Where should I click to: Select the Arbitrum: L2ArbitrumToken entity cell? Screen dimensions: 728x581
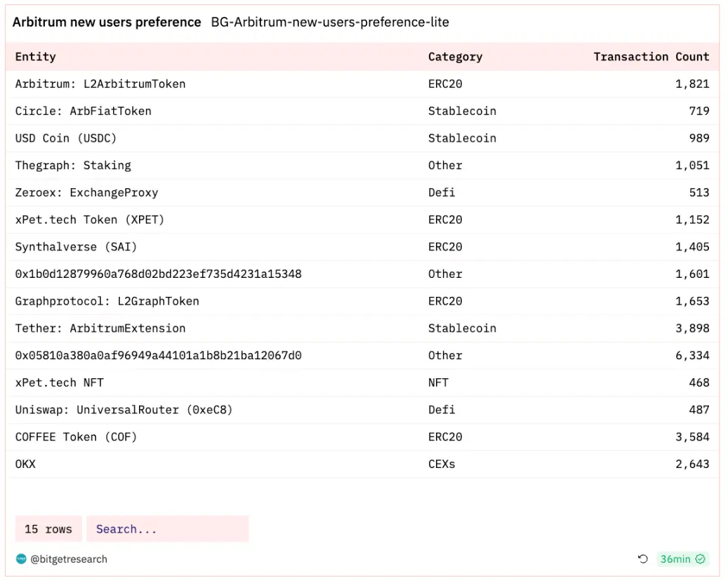pyautogui.click(x=100, y=84)
